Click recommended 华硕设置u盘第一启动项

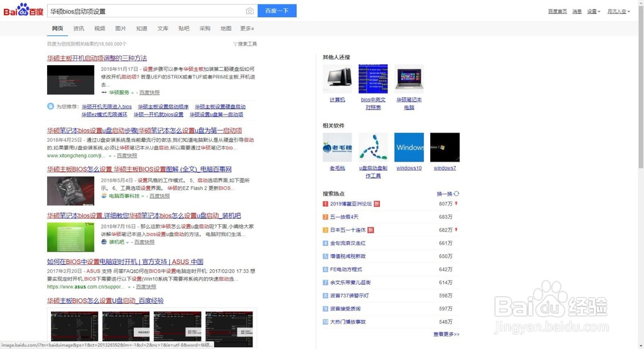pos(216,115)
